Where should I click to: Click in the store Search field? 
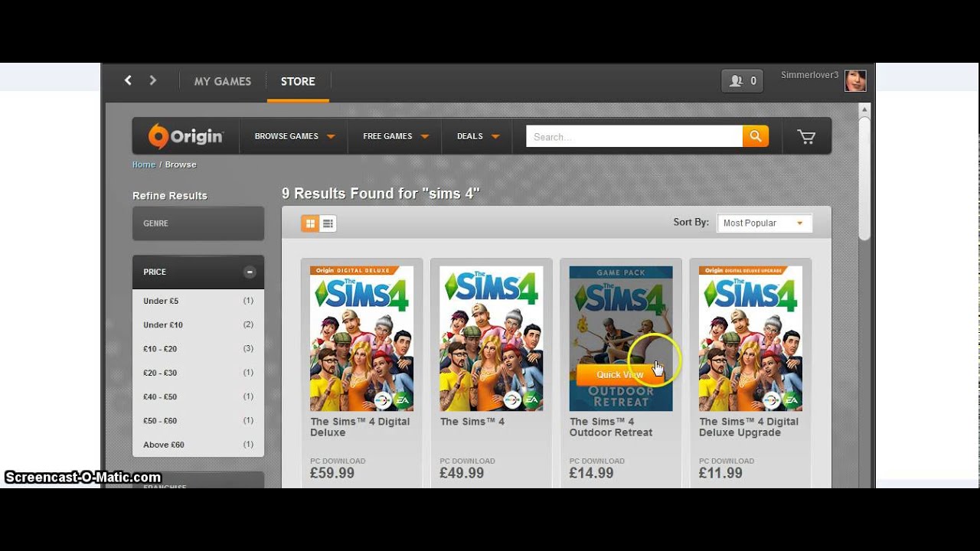coord(634,136)
